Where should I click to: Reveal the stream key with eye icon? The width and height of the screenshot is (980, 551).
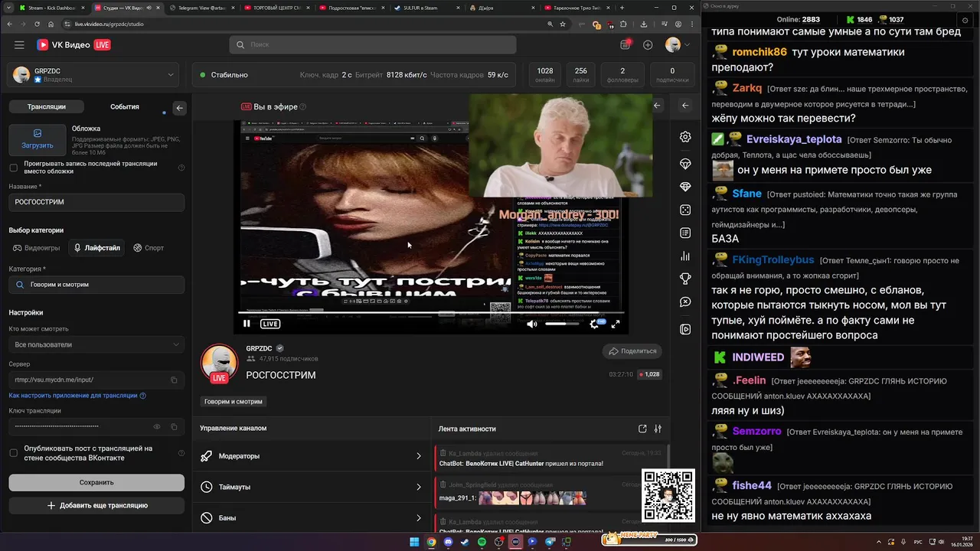click(157, 426)
